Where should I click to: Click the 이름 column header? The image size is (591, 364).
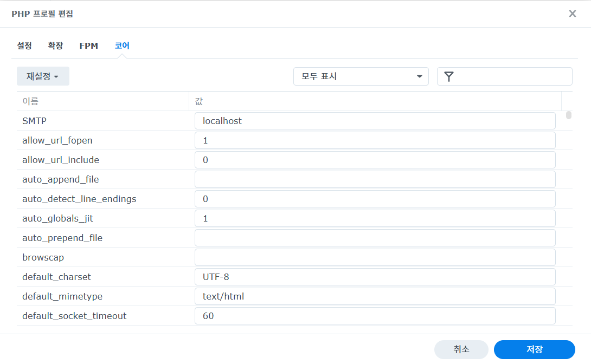coord(102,101)
